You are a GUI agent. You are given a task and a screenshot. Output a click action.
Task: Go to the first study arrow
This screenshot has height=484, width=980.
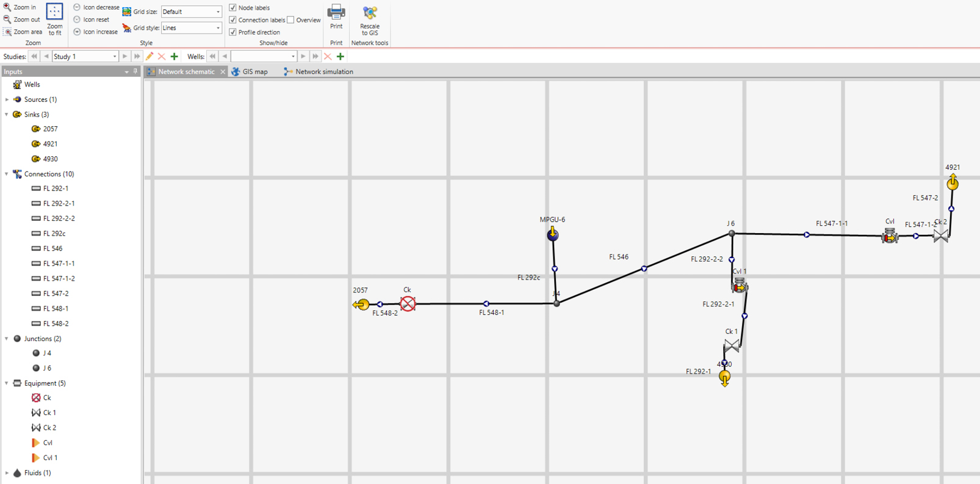[34, 57]
